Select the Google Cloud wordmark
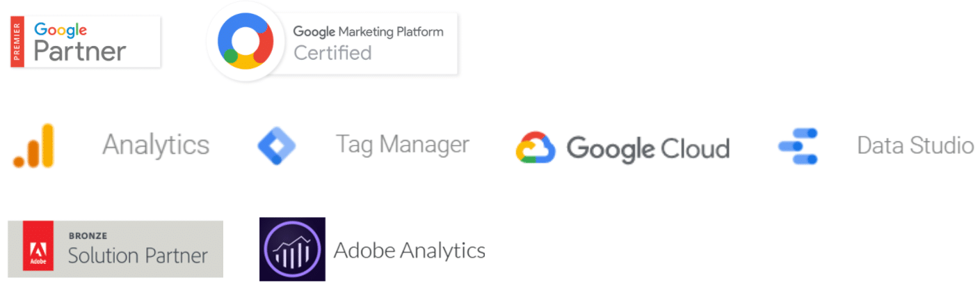 tap(648, 148)
